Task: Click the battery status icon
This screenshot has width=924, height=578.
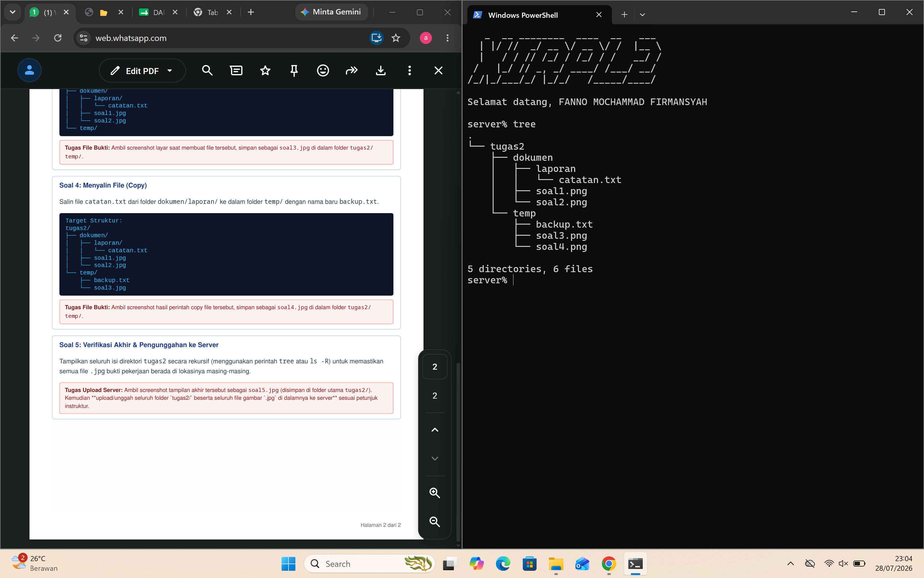Action: tap(859, 564)
